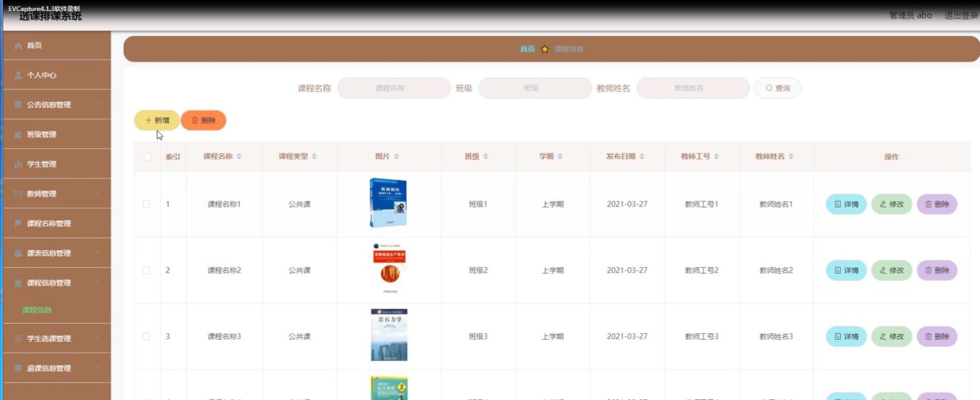
Task: Click the 查询 search button
Action: pyautogui.click(x=778, y=88)
